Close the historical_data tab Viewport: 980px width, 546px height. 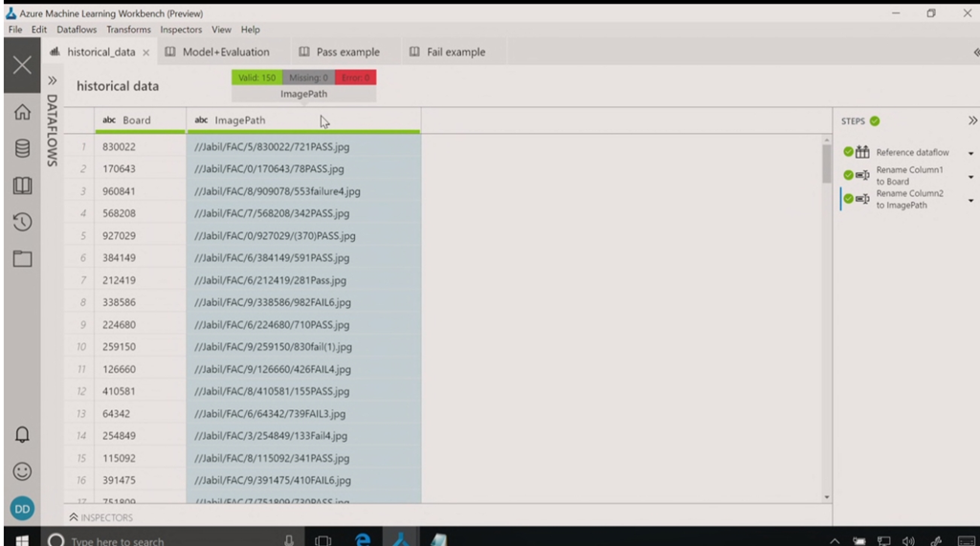[x=145, y=53]
